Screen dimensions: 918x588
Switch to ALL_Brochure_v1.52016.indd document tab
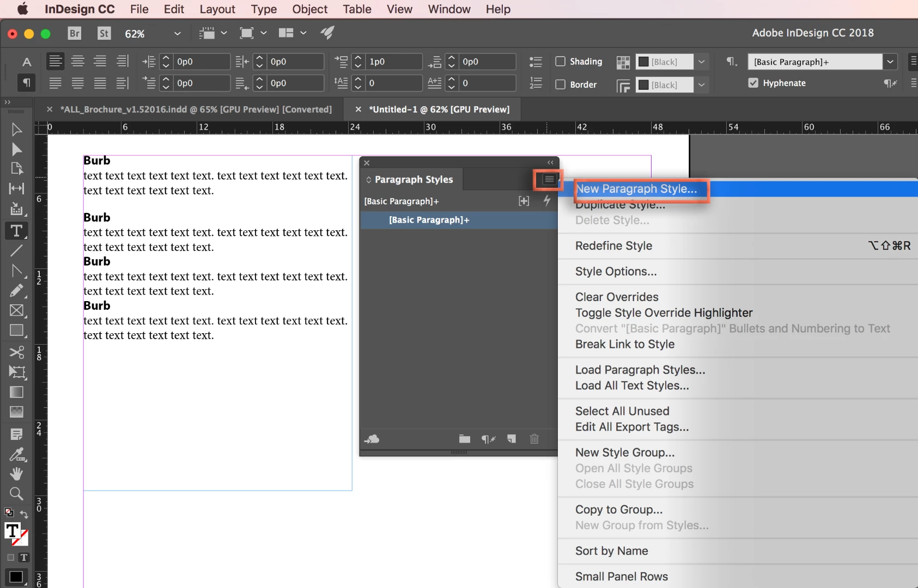pos(196,109)
